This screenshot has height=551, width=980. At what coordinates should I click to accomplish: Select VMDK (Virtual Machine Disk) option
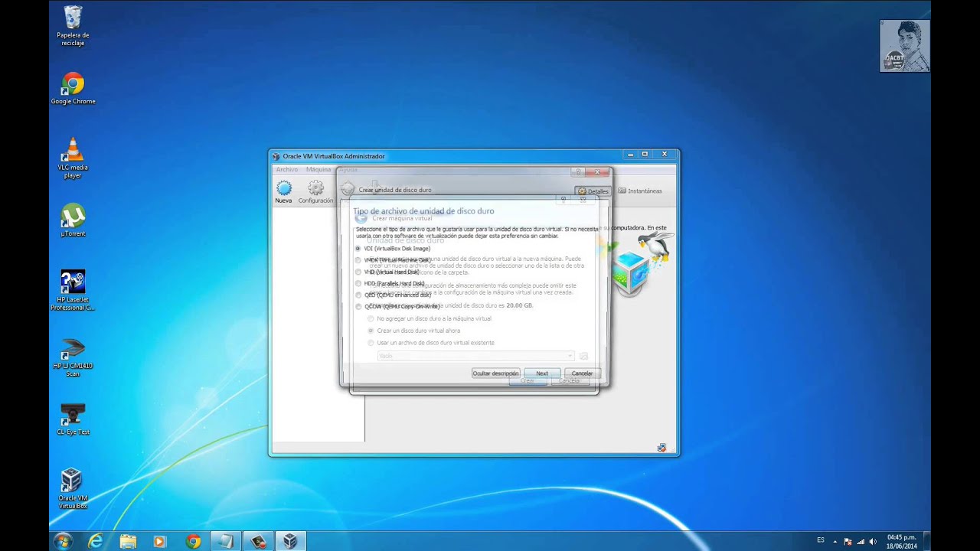coord(393,260)
